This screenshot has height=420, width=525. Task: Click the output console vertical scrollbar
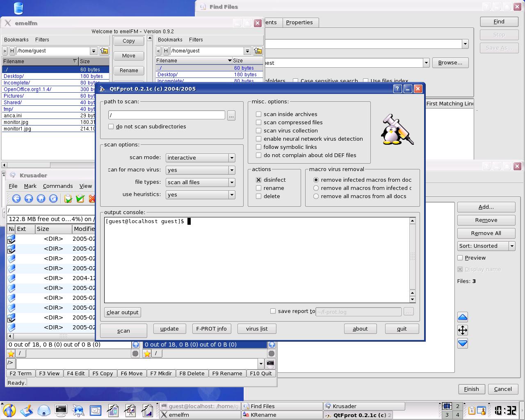click(x=413, y=260)
